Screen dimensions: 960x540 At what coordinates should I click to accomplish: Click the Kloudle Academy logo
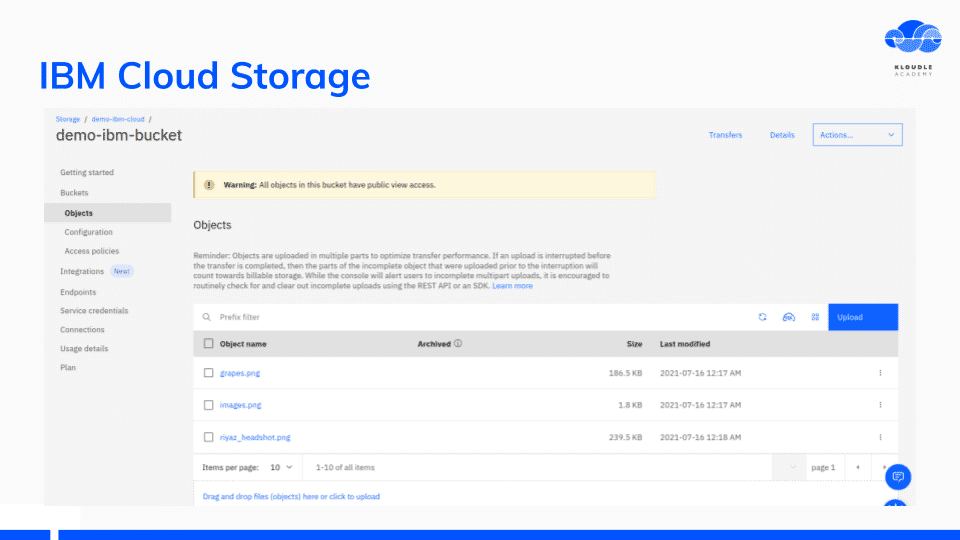tap(913, 48)
